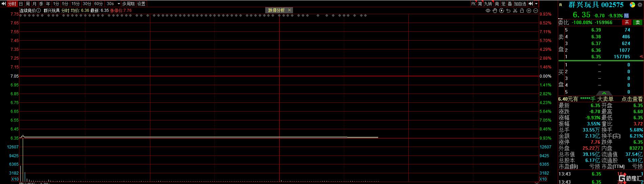Switch to the 5分 period tab

(65, 4)
